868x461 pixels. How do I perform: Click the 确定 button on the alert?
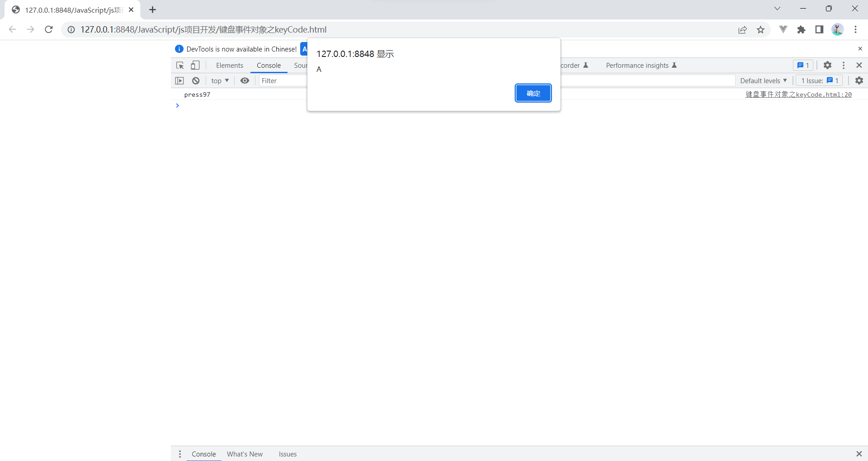point(533,93)
